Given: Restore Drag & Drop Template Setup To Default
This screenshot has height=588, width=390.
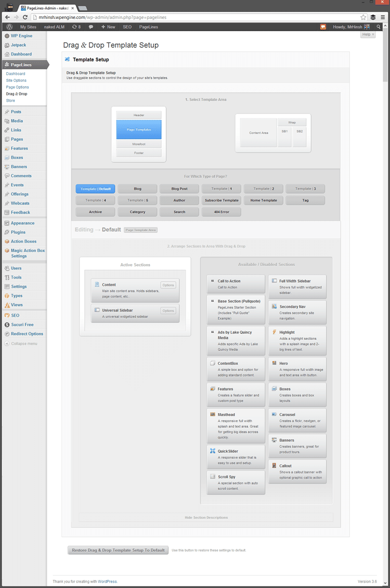Looking at the screenshot, I should pyautogui.click(x=118, y=550).
